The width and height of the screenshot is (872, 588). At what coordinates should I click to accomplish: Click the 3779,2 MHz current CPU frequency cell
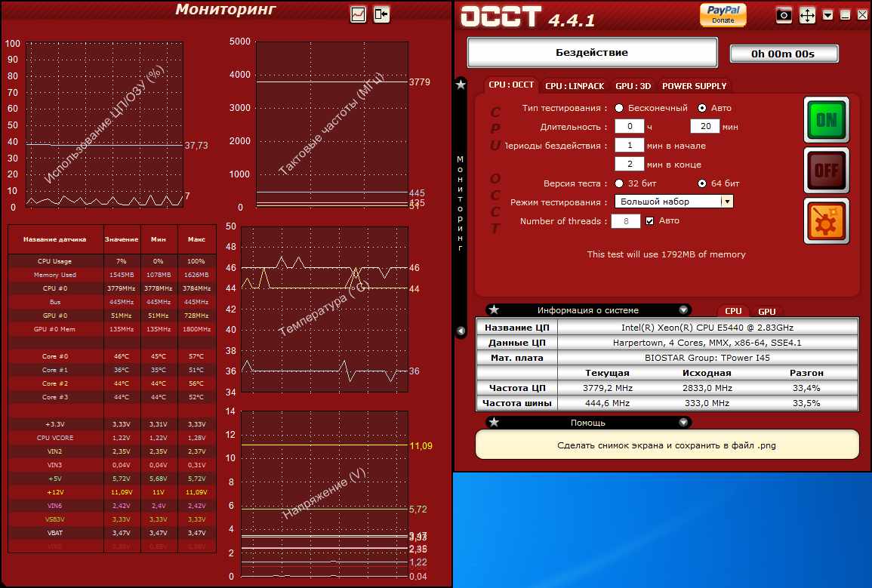(x=607, y=388)
